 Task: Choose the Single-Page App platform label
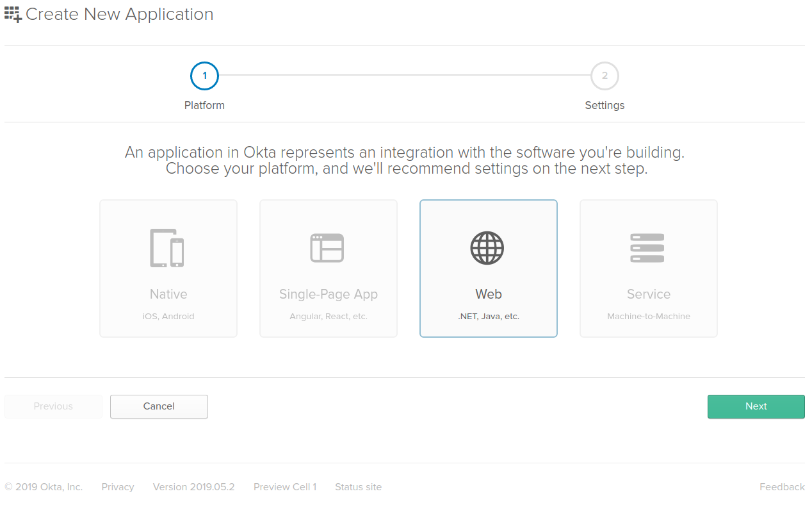tap(329, 294)
